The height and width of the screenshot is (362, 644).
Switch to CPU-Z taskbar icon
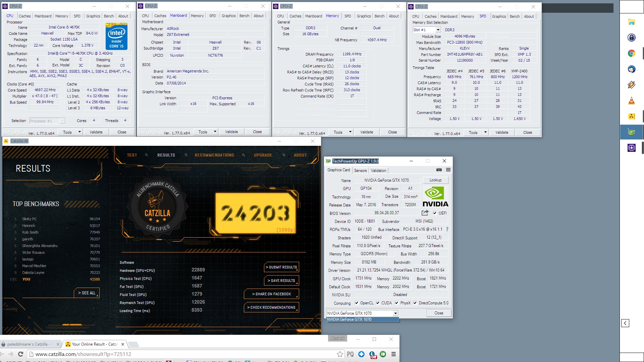coord(631,148)
